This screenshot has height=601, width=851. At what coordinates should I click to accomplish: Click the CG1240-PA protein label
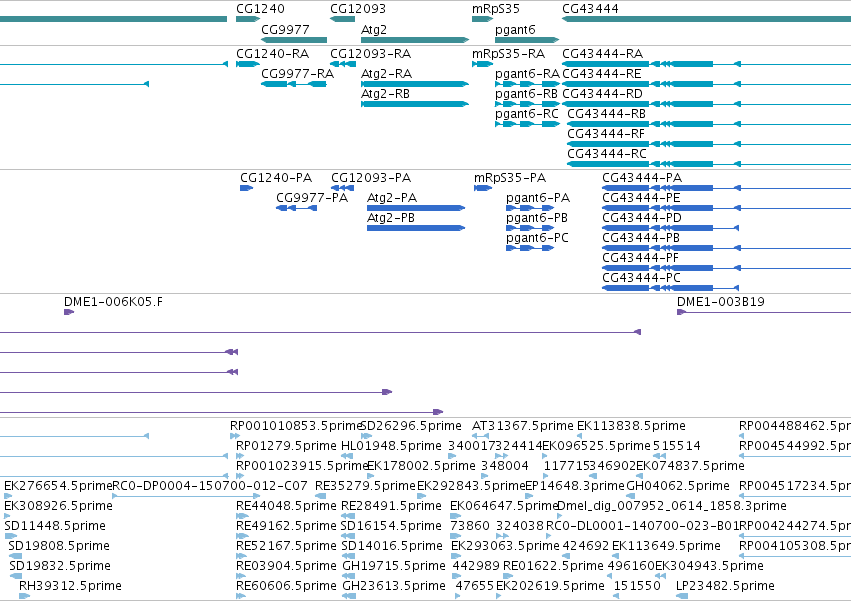(x=276, y=178)
